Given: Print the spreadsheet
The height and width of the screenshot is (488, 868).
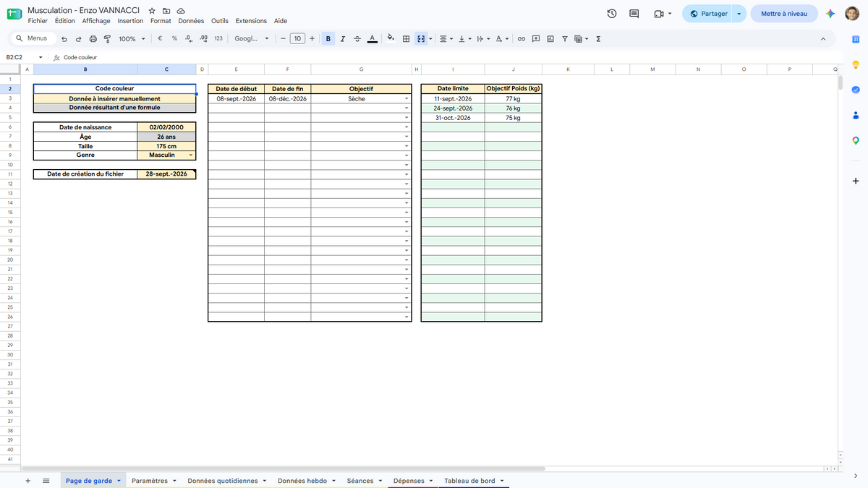Looking at the screenshot, I should coord(93,39).
